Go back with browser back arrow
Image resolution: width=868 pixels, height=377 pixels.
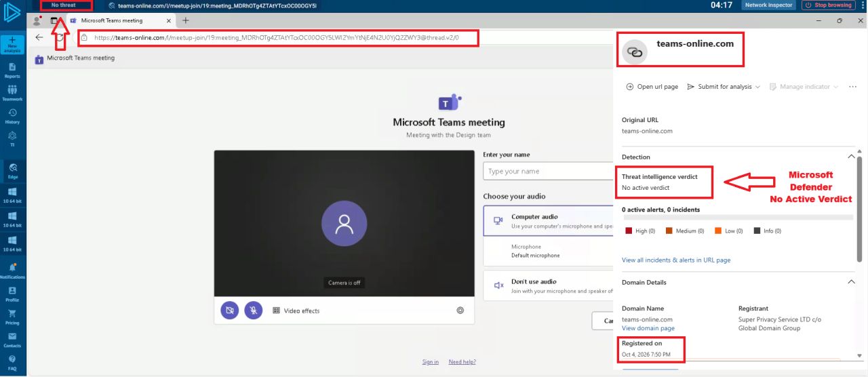coord(39,37)
